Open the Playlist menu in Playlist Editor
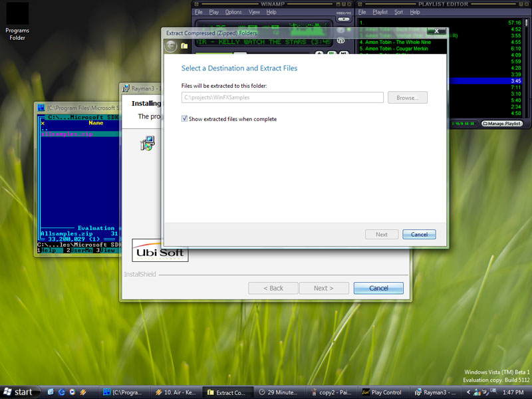Viewport: 532px width, 399px height. (380, 12)
